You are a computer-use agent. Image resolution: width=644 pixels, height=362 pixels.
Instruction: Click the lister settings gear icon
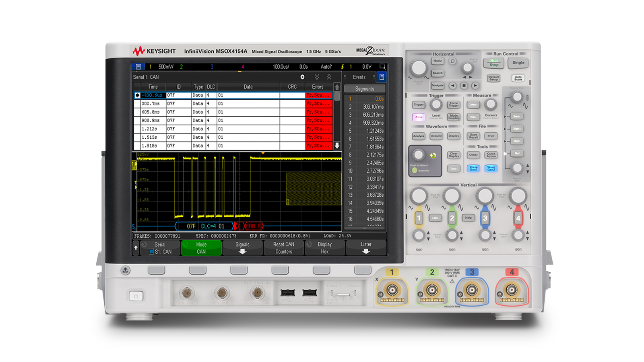click(302, 77)
